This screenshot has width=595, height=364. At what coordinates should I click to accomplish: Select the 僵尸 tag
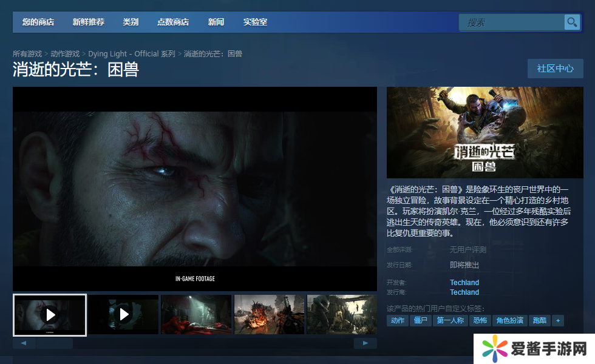420,320
